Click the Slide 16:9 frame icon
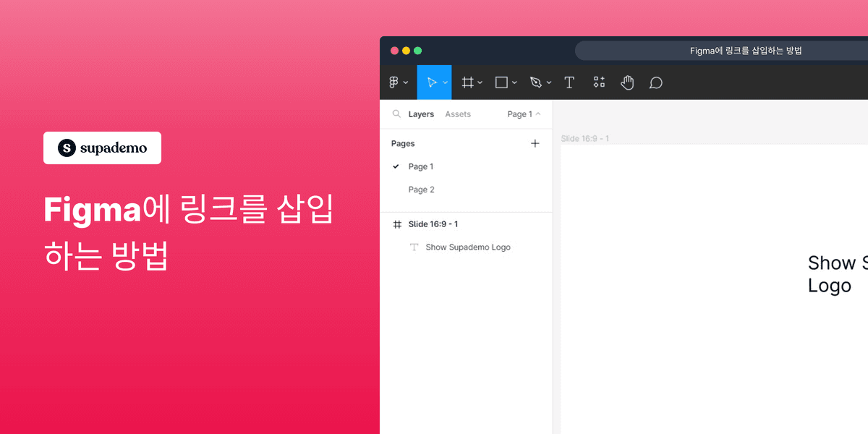Screen dimensions: 868x434 [x=397, y=224]
